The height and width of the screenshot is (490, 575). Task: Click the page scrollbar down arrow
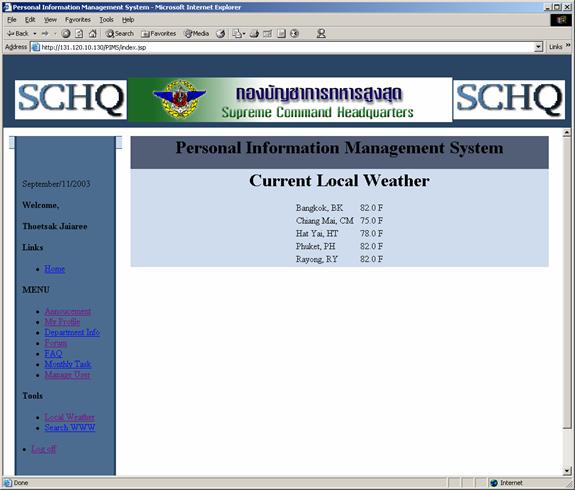(x=567, y=471)
